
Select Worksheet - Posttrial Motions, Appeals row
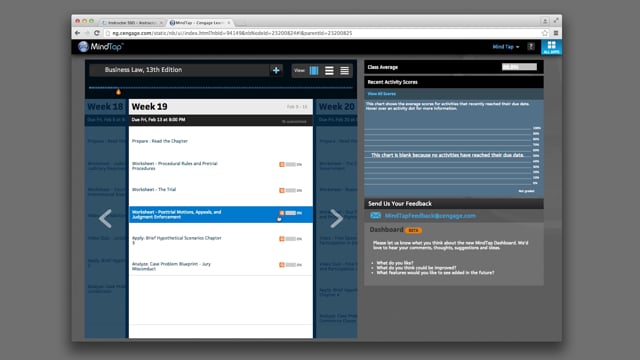221,214
